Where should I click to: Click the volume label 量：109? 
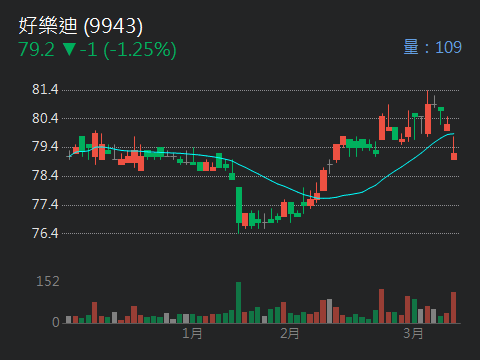[432, 47]
